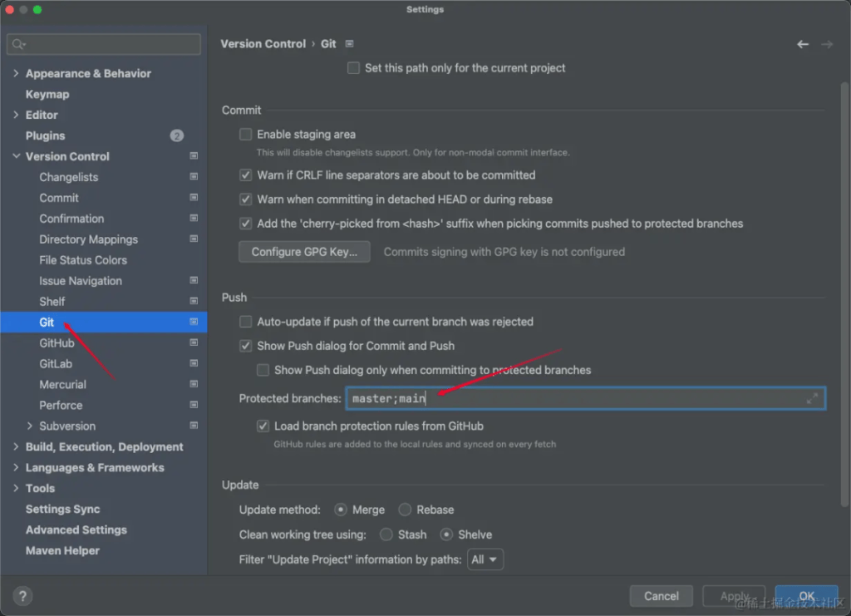Image resolution: width=851 pixels, height=616 pixels.
Task: Click expand icon in Protected branches field
Action: click(812, 399)
